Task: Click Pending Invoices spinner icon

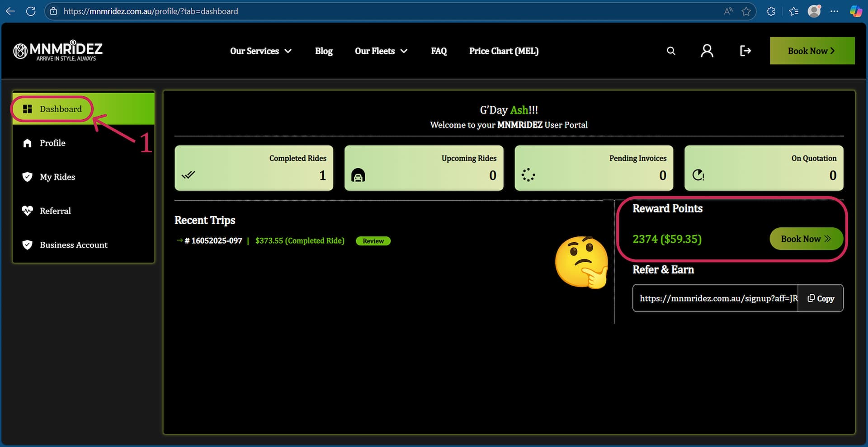Action: click(528, 175)
